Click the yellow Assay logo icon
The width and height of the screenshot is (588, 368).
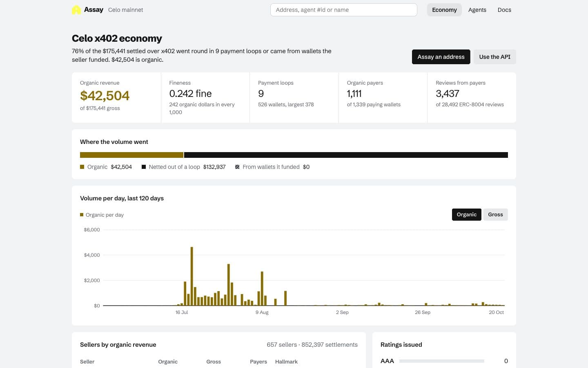coord(76,10)
